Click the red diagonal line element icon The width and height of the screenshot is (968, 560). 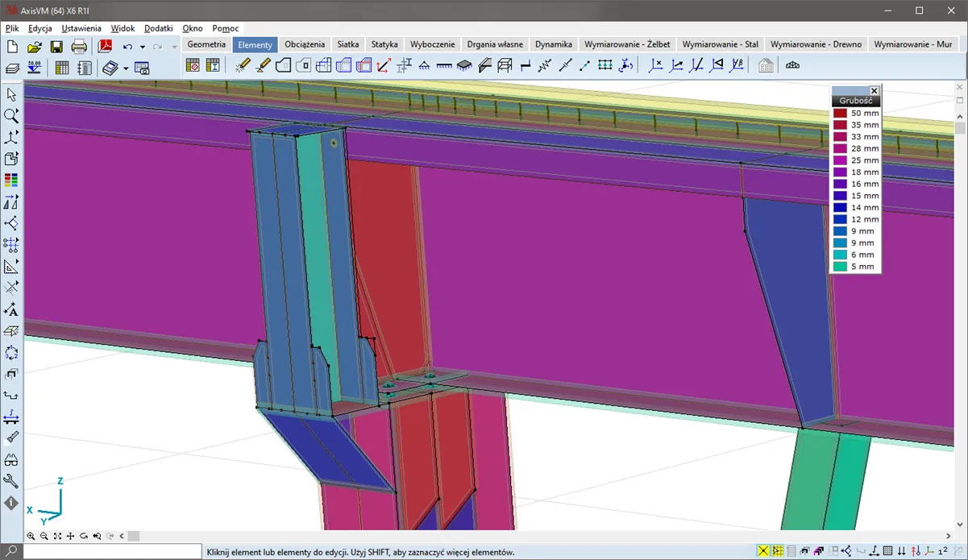(384, 66)
